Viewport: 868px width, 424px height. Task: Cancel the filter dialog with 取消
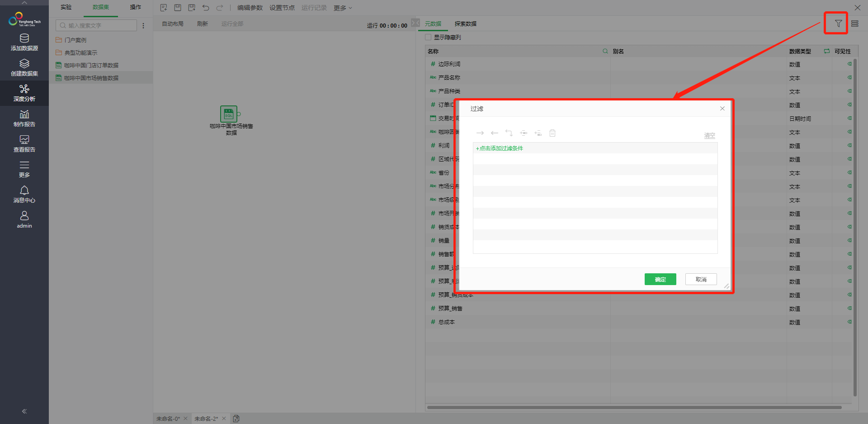pos(701,279)
